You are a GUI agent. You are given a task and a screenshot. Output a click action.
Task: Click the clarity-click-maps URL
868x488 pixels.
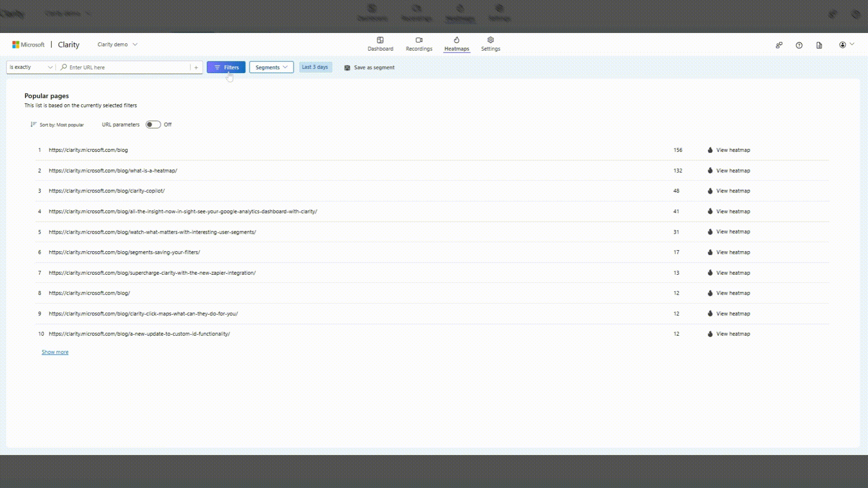[143, 314]
